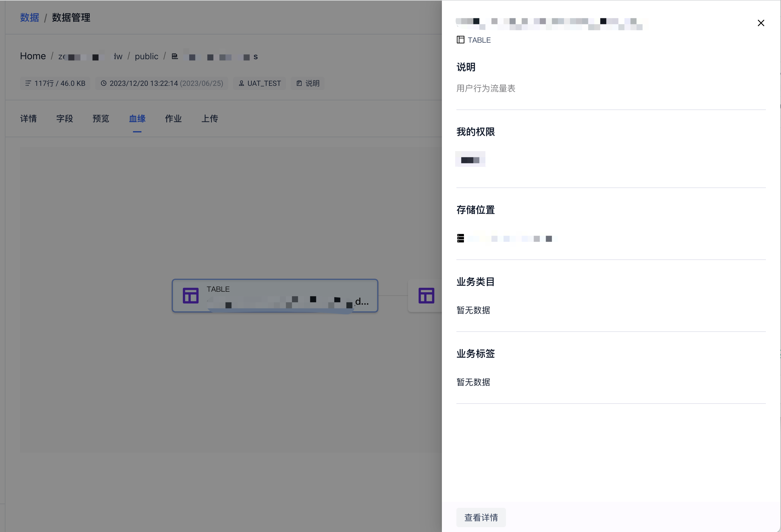Click the permission tag under 我的权限
Image resolution: width=781 pixels, height=532 pixels.
470,159
